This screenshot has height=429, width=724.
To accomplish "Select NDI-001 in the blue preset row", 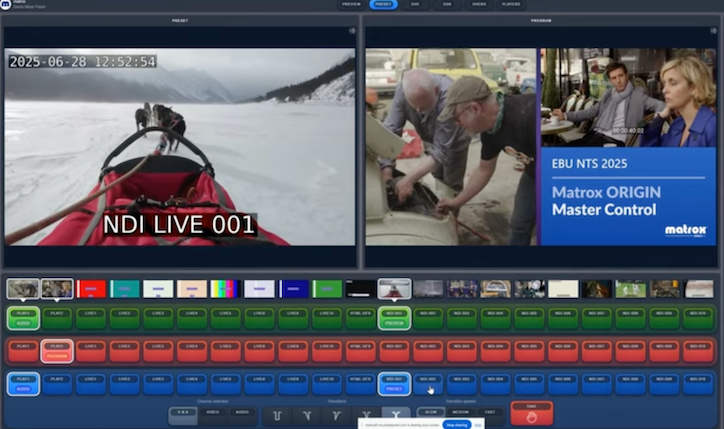I will click(x=394, y=384).
